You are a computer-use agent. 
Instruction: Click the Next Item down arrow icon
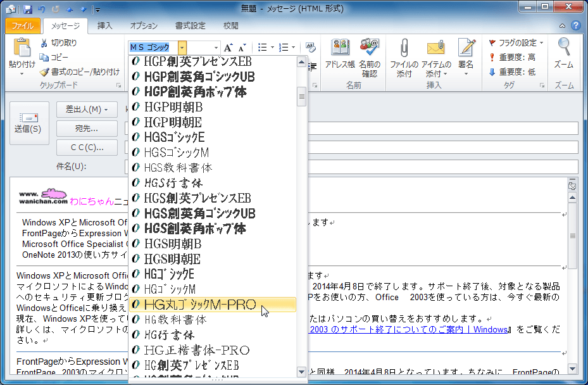coord(84,9)
